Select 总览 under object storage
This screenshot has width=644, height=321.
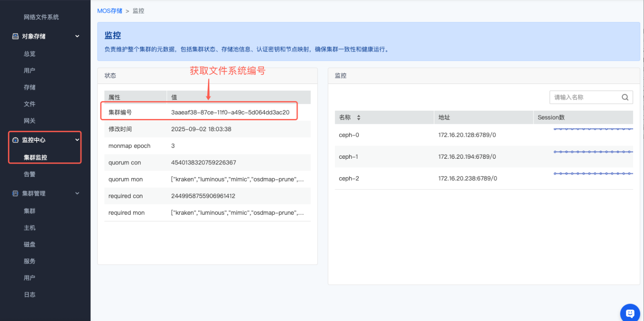click(x=30, y=54)
